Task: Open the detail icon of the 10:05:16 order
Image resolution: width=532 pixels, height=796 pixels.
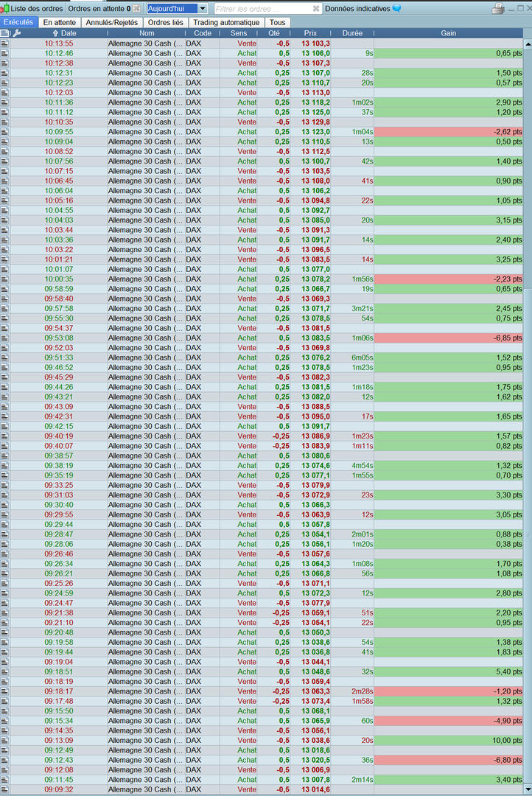Action: coord(5,200)
